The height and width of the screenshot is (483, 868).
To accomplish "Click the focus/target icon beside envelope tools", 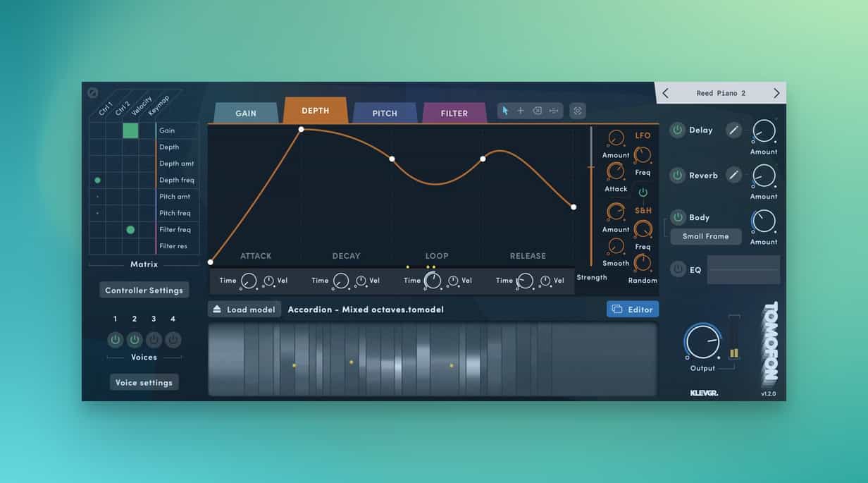I will pos(578,111).
